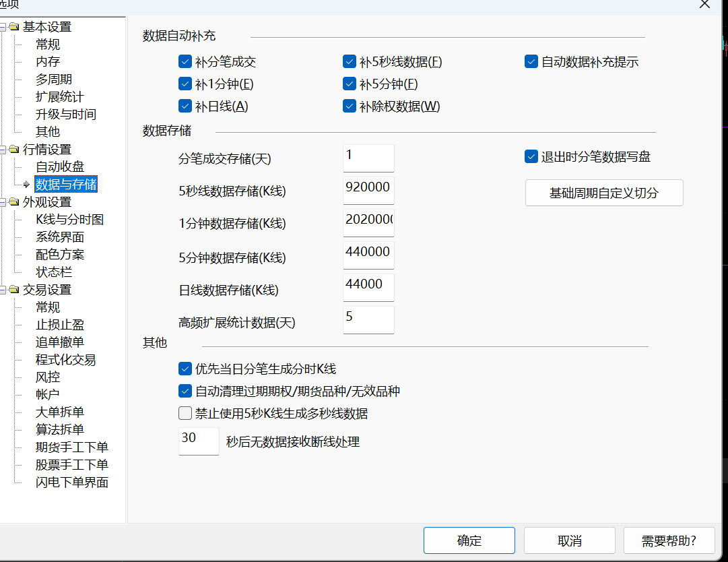Toggle 补日线(A) checkbox

click(185, 106)
